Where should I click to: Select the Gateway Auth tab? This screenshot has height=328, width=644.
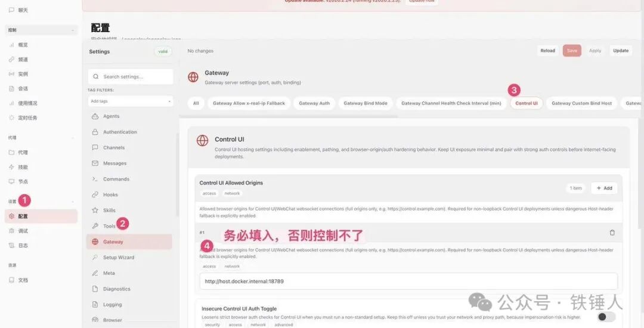[x=314, y=103]
